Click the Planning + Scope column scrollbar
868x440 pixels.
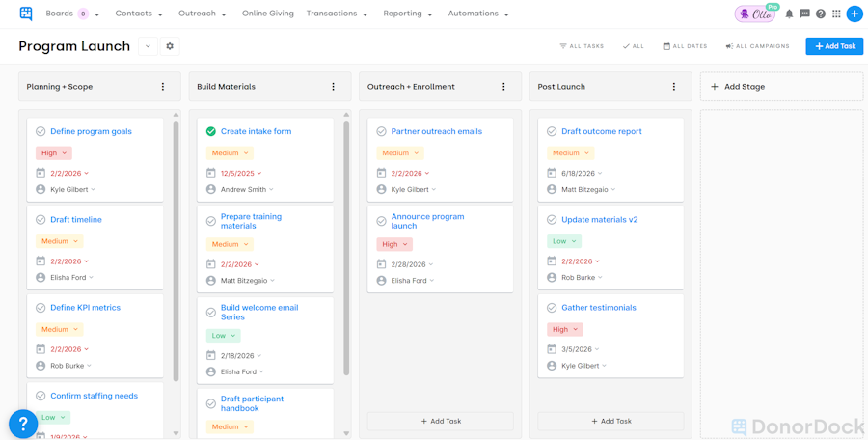pos(176,251)
